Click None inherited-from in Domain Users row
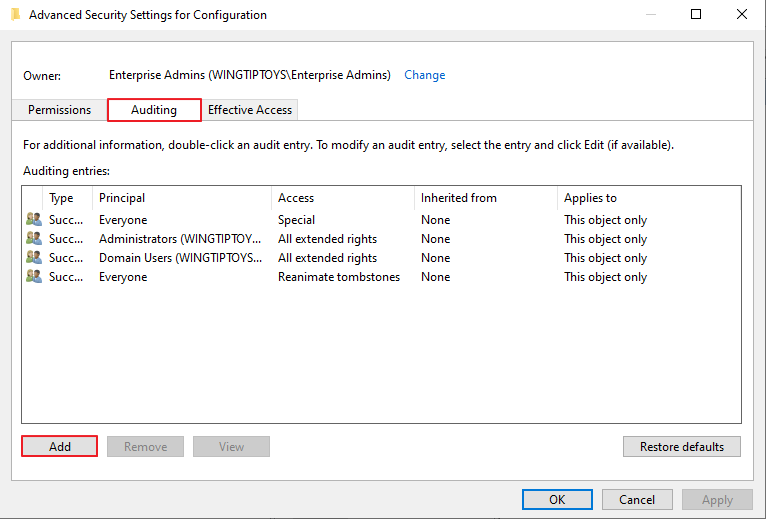This screenshot has width=766, height=519. click(x=435, y=258)
